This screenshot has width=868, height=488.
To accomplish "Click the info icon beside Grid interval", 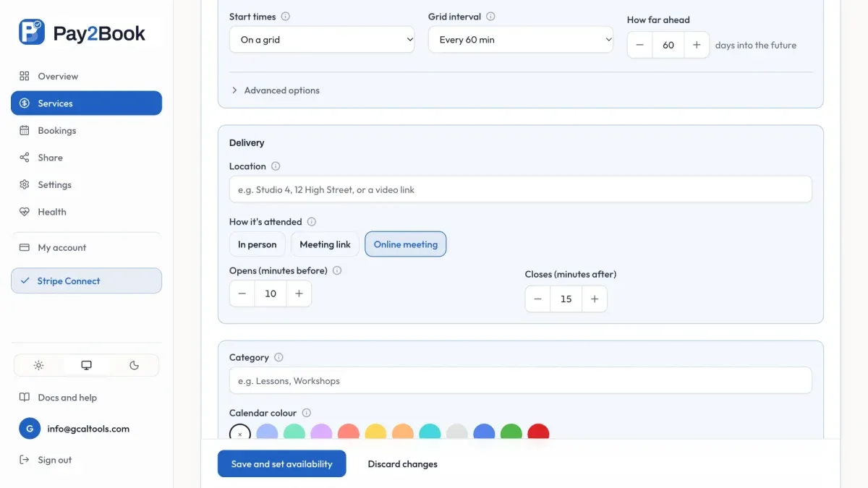I will [490, 17].
